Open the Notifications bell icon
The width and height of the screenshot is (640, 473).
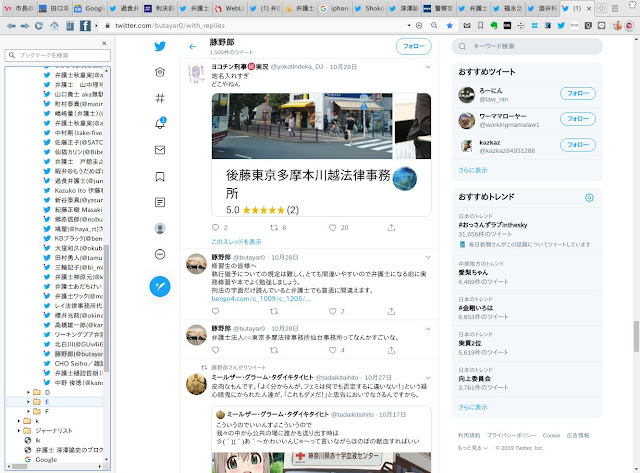point(160,123)
